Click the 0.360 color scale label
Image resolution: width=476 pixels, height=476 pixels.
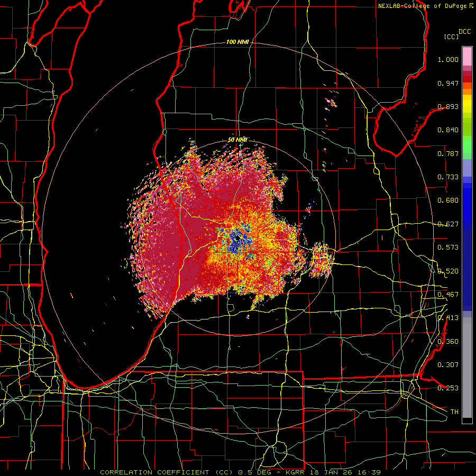click(x=448, y=342)
